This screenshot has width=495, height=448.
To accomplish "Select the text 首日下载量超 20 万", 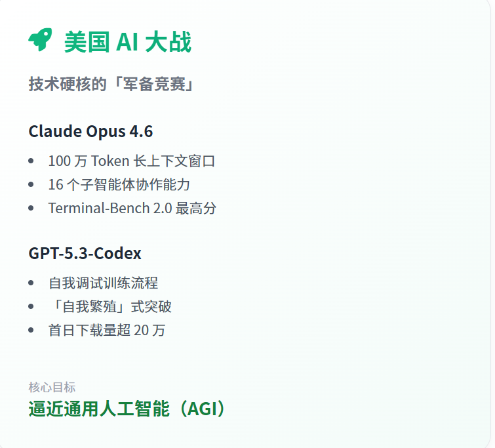I will point(107,331).
